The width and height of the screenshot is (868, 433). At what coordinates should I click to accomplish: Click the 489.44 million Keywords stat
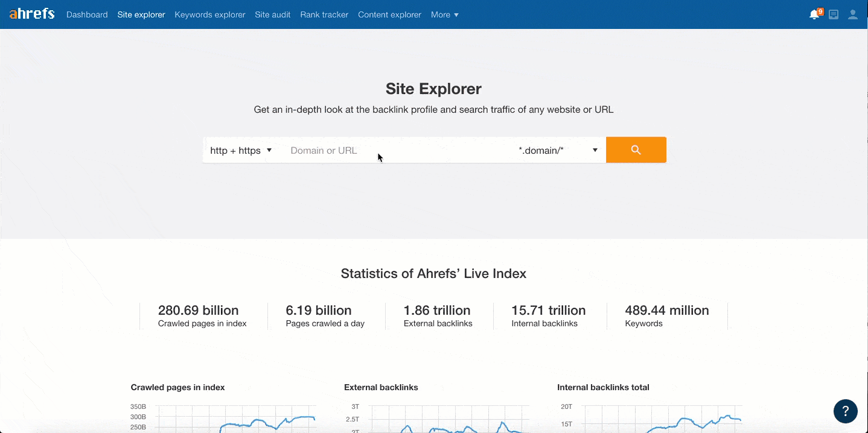(x=667, y=316)
